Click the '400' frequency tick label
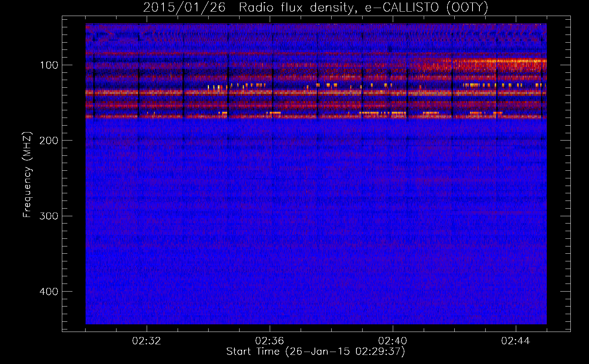 pyautogui.click(x=49, y=292)
